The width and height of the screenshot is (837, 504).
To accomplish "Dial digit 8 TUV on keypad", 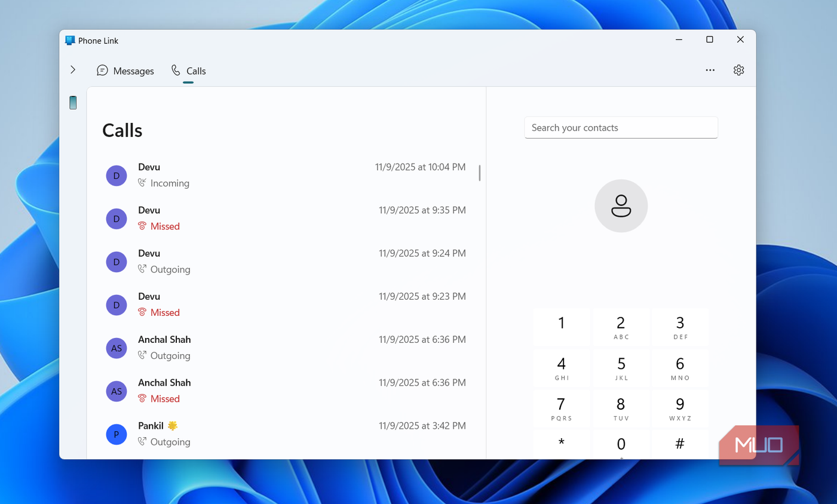I will point(621,408).
